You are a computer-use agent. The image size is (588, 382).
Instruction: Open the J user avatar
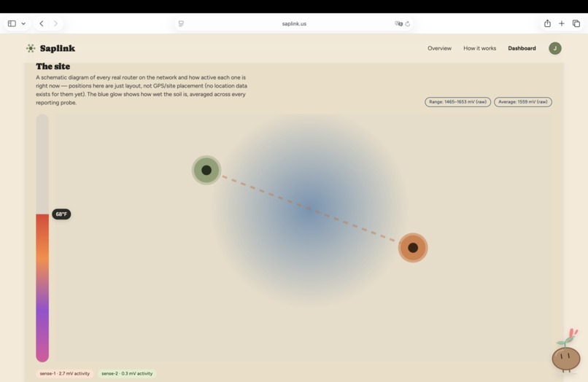click(x=555, y=48)
